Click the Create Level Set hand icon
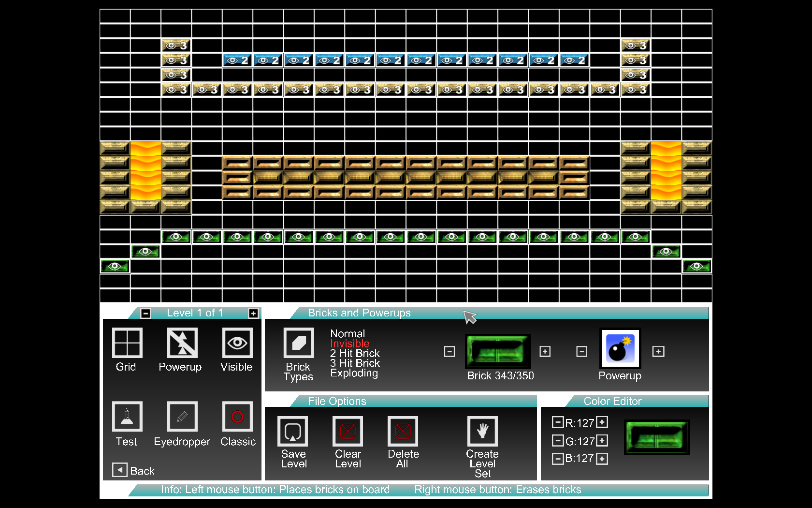Image resolution: width=812 pixels, height=508 pixels. (482, 432)
